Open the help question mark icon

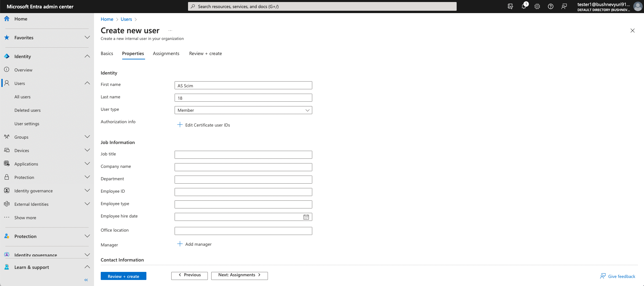pyautogui.click(x=551, y=6)
